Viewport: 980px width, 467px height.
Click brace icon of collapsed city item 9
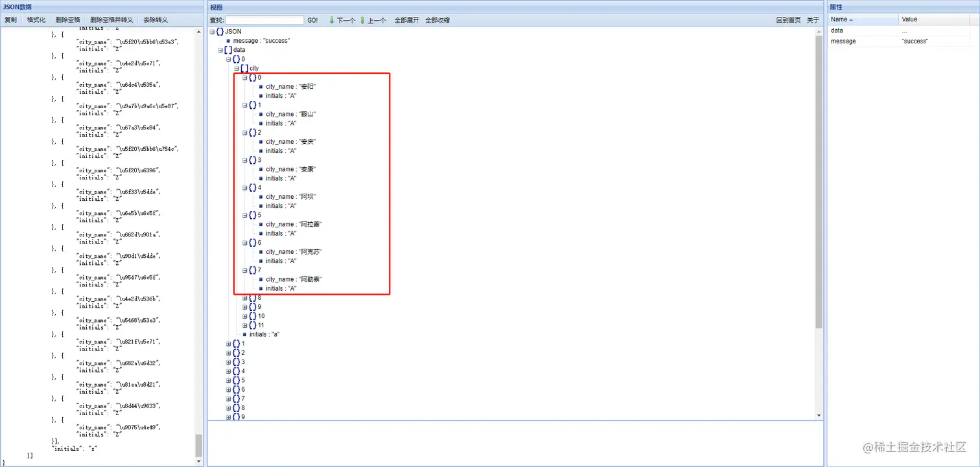coord(253,307)
